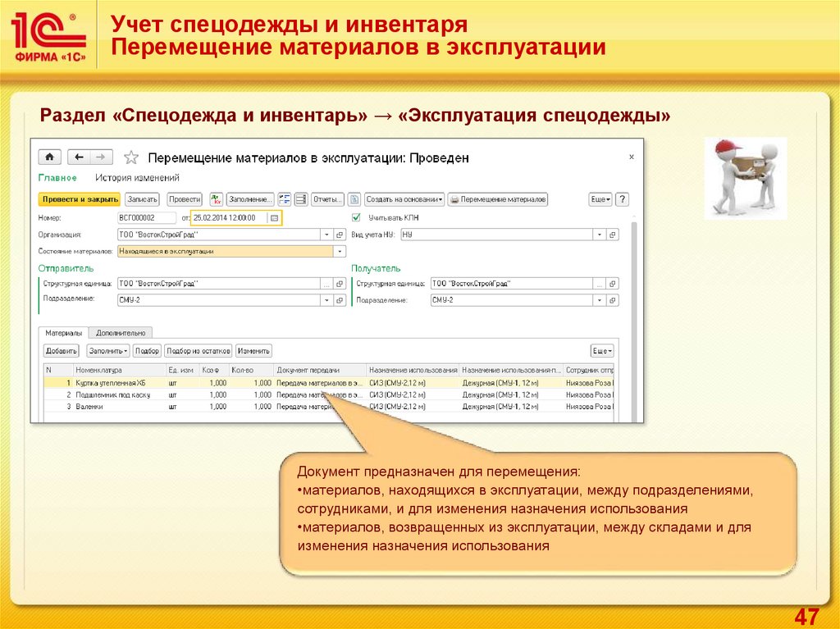
Task: Open calendar picker next to date field
Action: click(274, 218)
